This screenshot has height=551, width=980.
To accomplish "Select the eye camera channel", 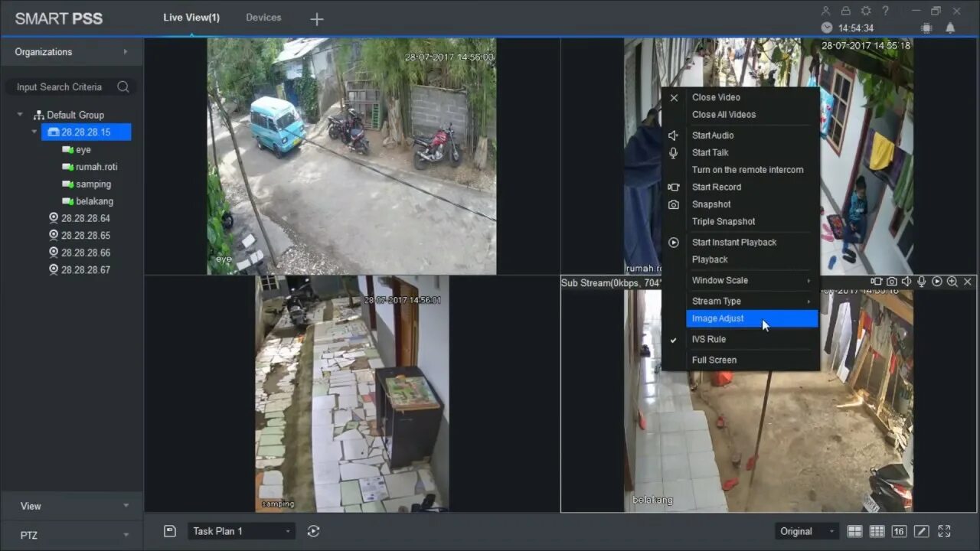I will (x=83, y=150).
